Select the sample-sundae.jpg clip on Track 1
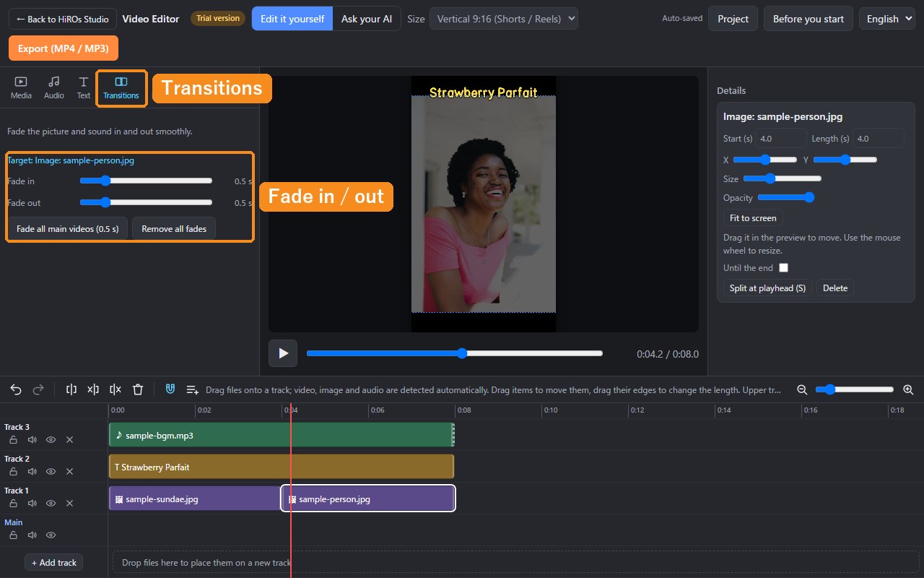Screen dimensions: 924x578 tap(195, 499)
